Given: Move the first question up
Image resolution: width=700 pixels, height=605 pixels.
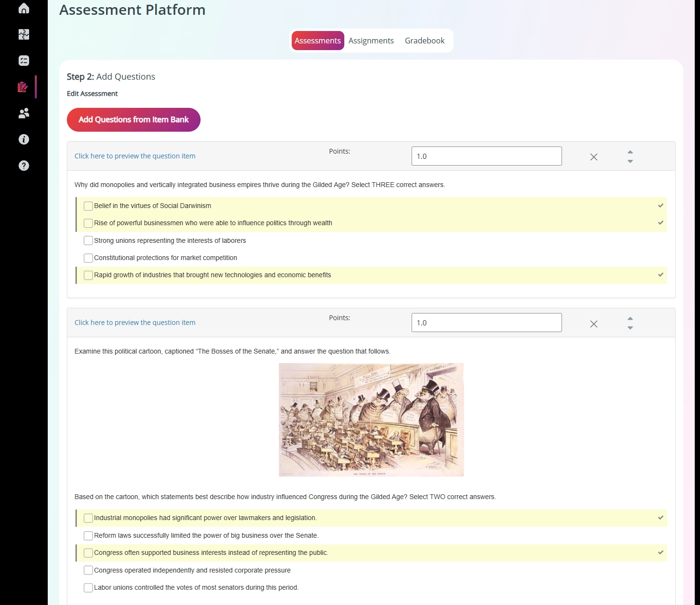Looking at the screenshot, I should 630,152.
